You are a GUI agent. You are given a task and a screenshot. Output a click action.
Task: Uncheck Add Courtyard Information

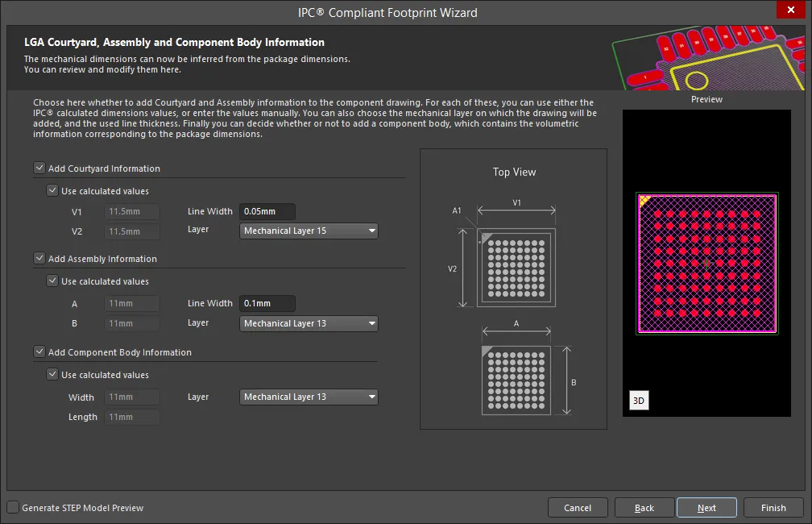39,168
